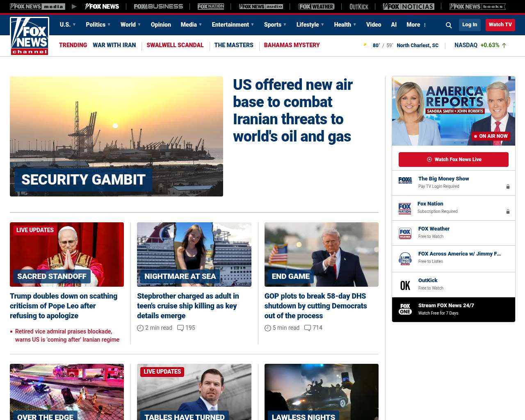Click the comments icon showing 195
This screenshot has height=420, width=525.
[180, 328]
